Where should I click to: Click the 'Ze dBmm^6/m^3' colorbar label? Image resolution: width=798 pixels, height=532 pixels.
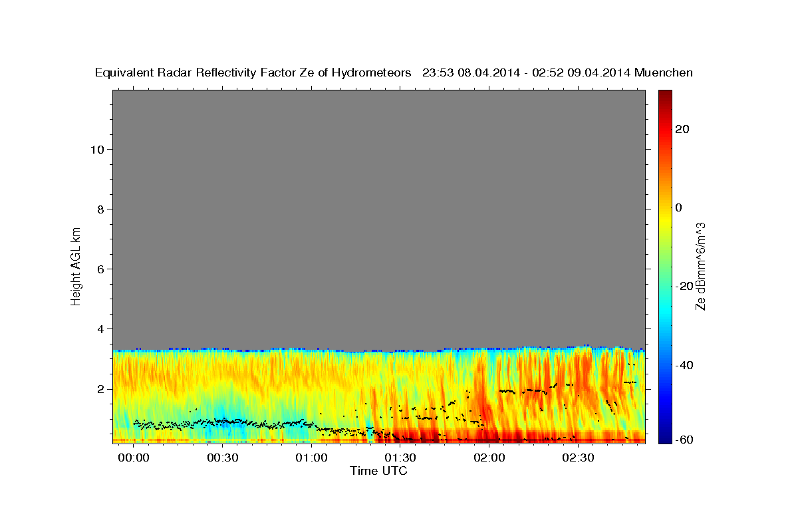[701, 265]
